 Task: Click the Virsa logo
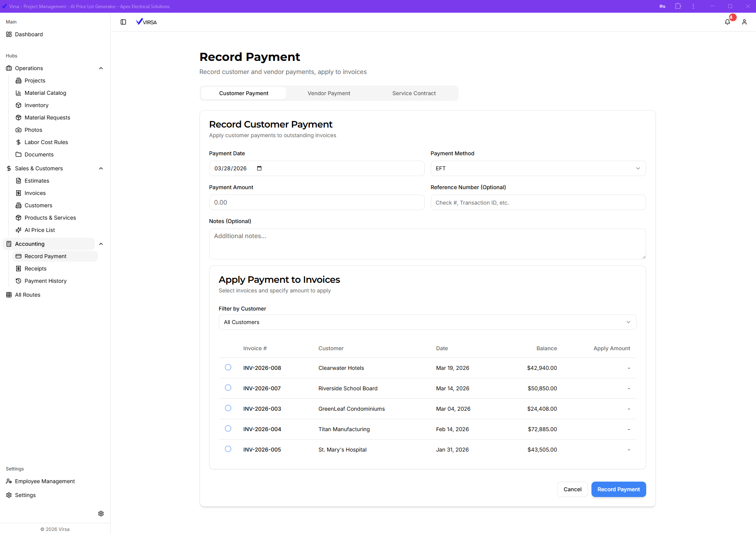(146, 22)
